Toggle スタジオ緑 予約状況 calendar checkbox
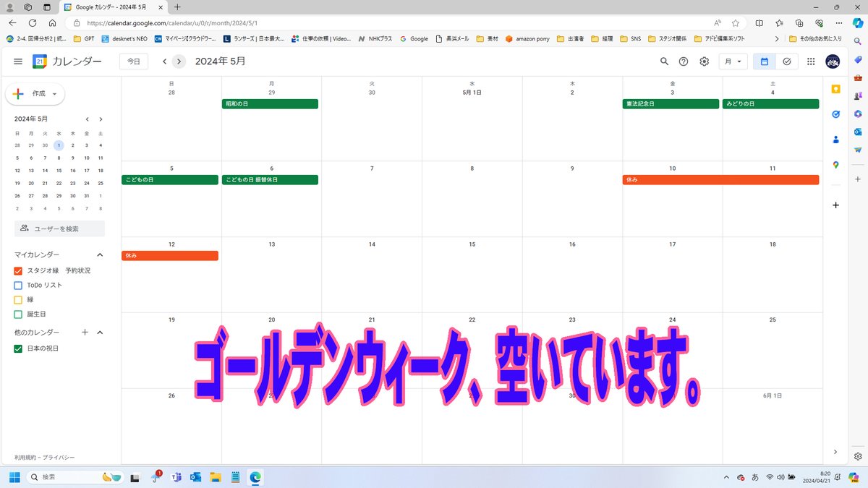The width and height of the screenshot is (868, 488). (19, 271)
